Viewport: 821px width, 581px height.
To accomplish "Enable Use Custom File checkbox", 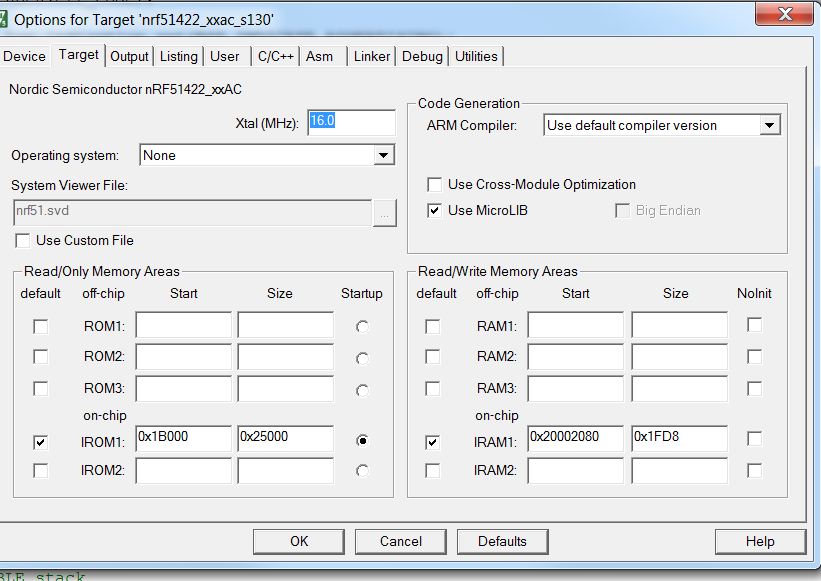I will coord(23,241).
